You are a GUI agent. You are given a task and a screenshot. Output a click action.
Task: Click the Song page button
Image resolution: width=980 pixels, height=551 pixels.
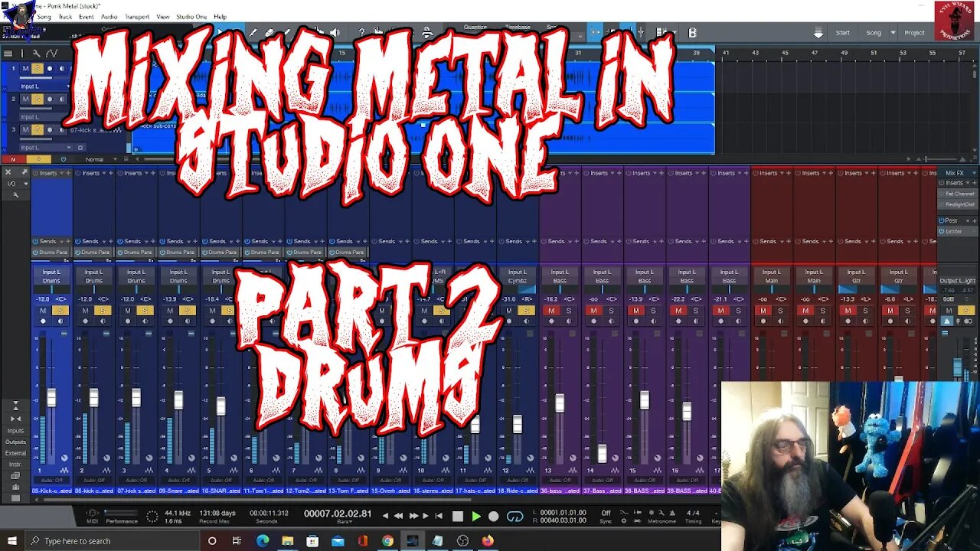874,33
